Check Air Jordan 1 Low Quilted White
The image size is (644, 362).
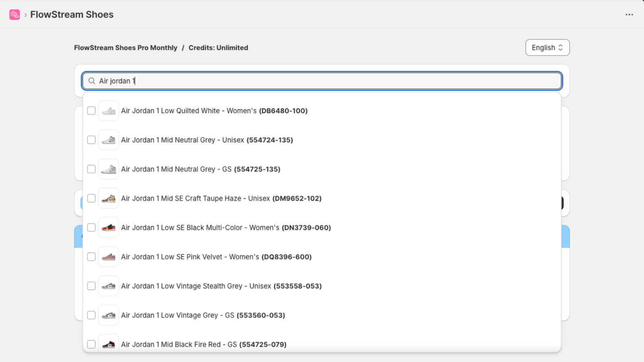[91, 111]
